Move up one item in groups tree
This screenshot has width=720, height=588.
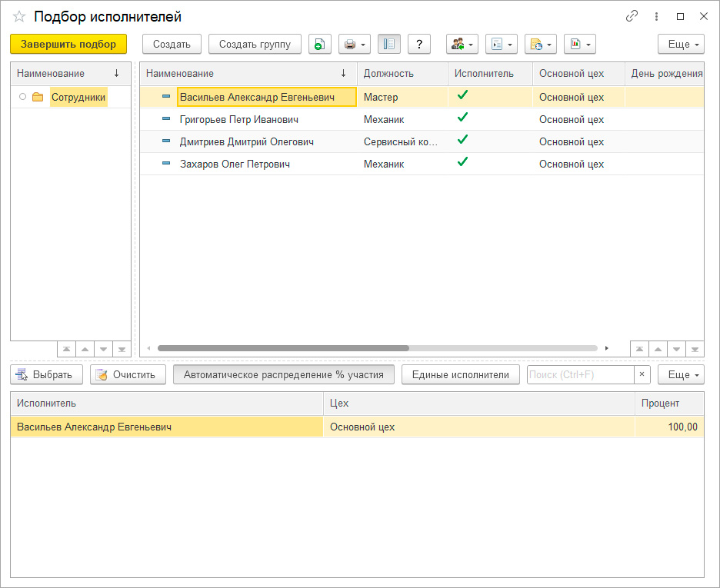[x=85, y=349]
